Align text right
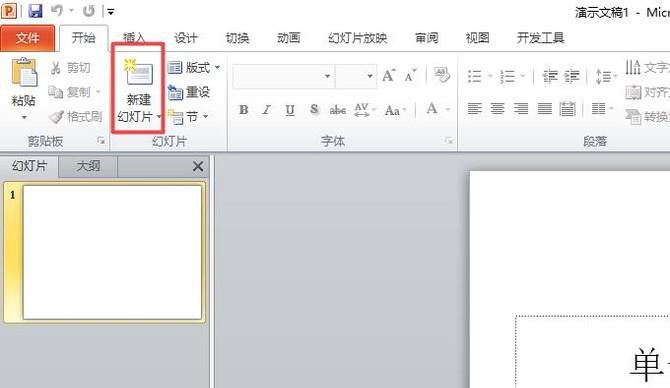Screen dimensions: 670x388 [x=521, y=109]
